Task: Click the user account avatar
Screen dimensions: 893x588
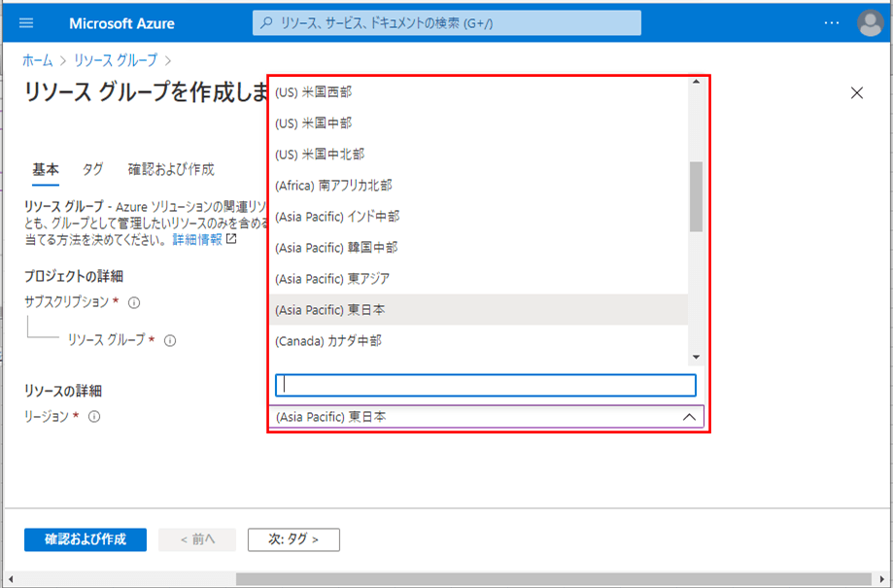Action: (x=870, y=22)
